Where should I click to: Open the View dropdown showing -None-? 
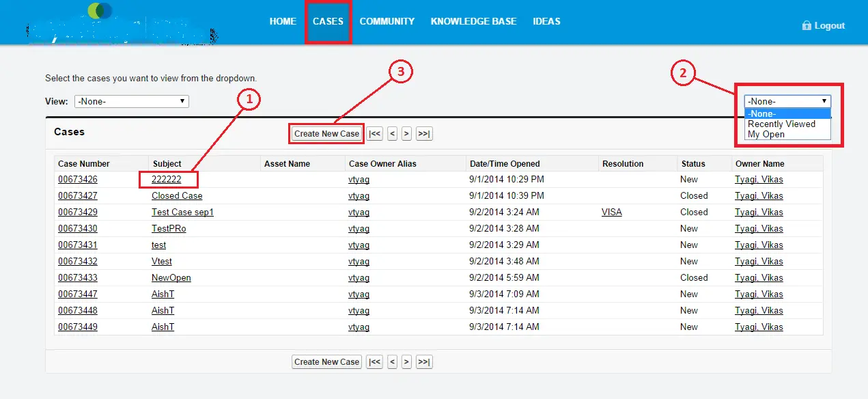[131, 100]
